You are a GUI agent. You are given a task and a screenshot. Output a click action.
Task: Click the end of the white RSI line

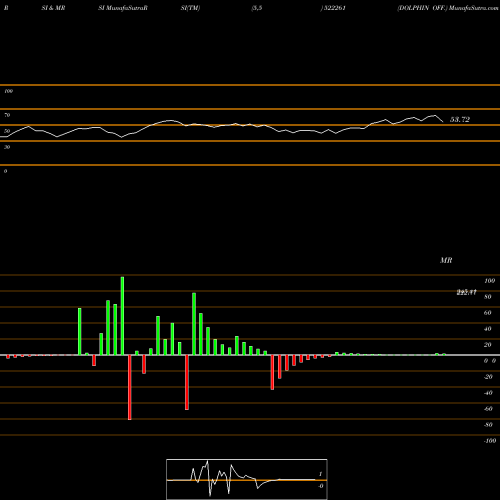(x=443, y=122)
